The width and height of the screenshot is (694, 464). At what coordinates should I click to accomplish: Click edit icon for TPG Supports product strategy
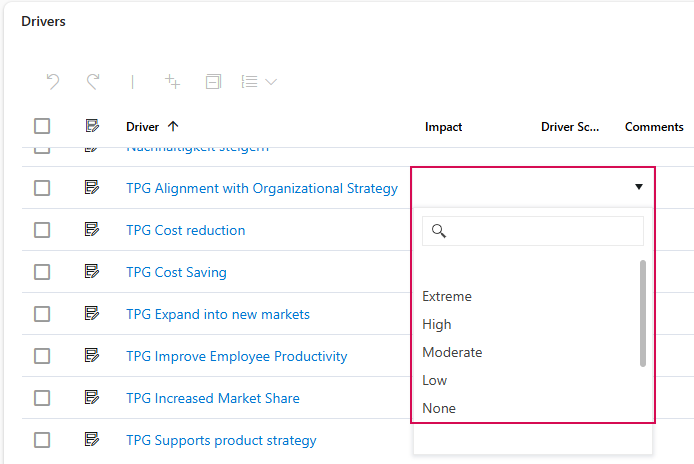(93, 440)
